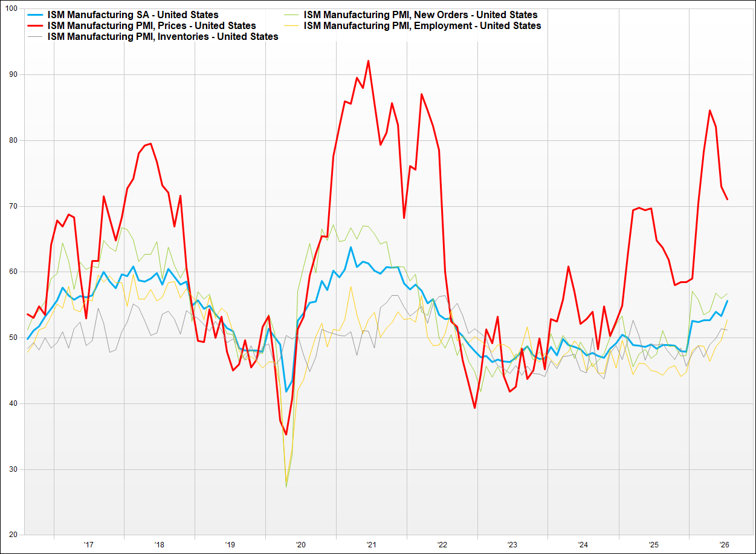Click the gray line swatch for Inventories

[x=36, y=36]
